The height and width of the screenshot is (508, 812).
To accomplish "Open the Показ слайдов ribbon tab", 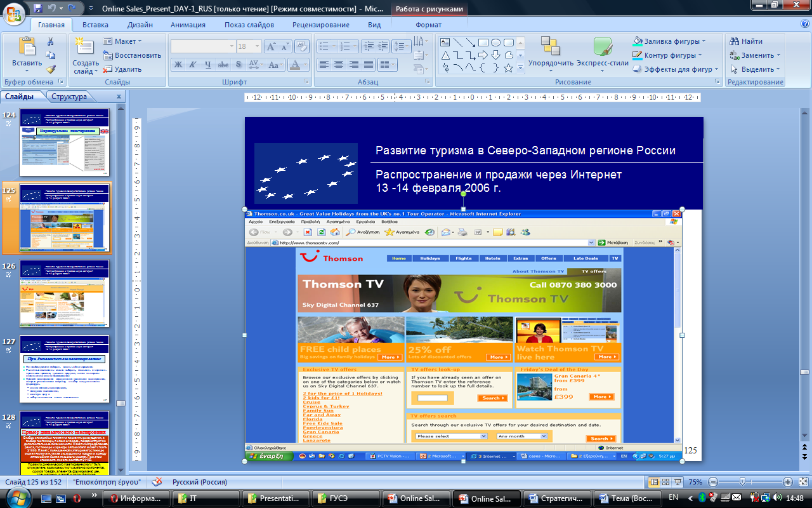I will 249,25.
